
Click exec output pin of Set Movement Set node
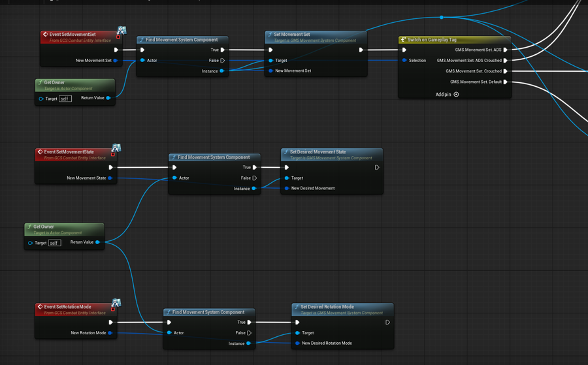pyautogui.click(x=361, y=50)
